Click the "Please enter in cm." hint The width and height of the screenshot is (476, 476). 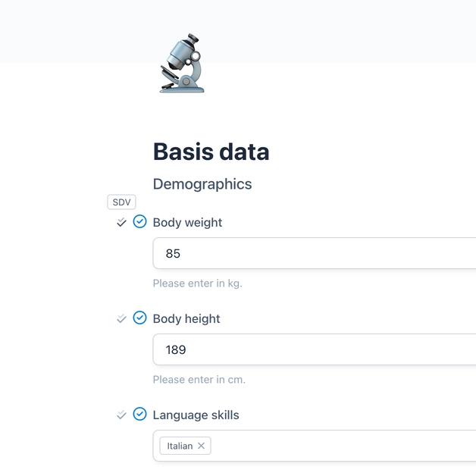pyautogui.click(x=199, y=380)
